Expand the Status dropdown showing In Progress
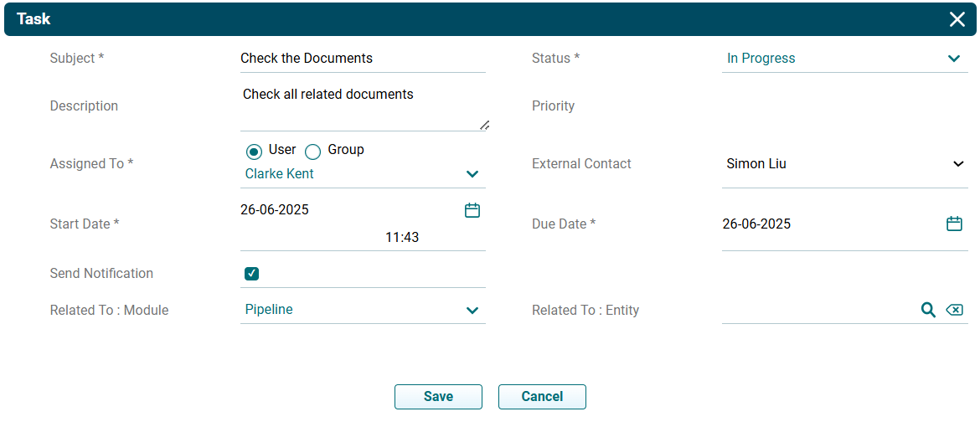This screenshot has height=427, width=980. (844, 59)
